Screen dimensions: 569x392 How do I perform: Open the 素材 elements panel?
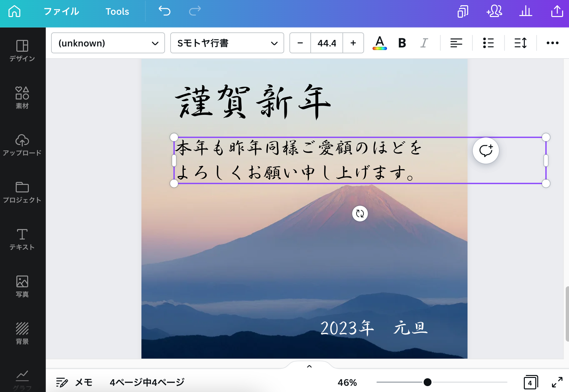click(x=22, y=98)
